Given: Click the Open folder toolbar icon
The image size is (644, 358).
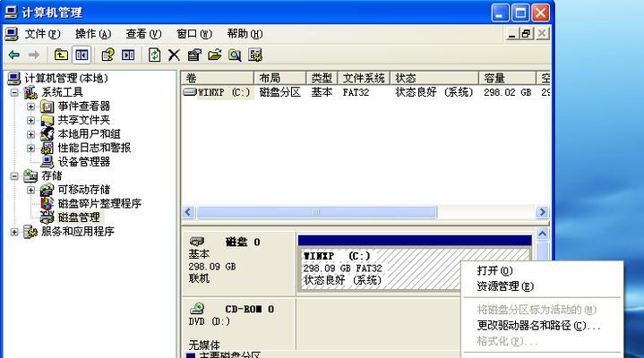Looking at the screenshot, I should click(x=214, y=55).
